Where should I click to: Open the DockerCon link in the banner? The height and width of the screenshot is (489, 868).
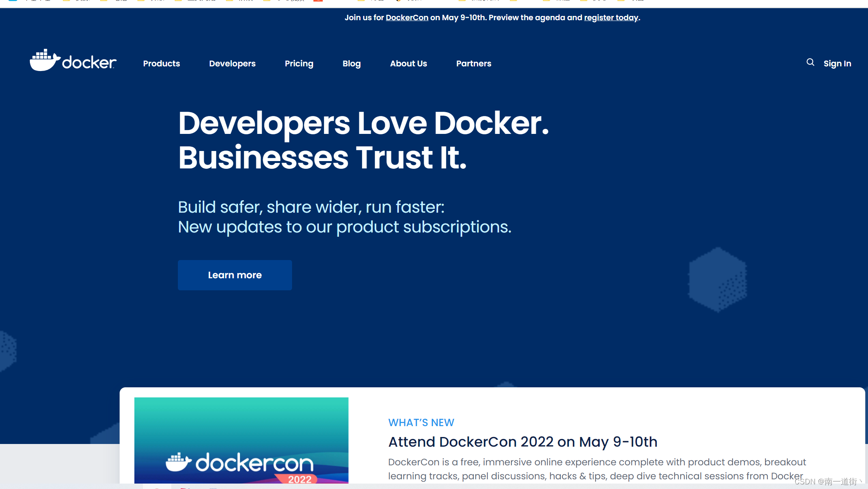click(x=407, y=17)
